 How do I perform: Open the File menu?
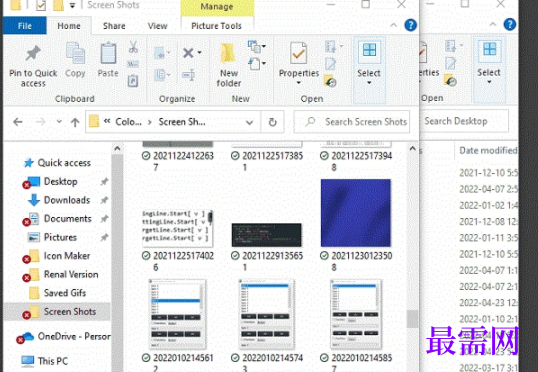click(x=24, y=26)
